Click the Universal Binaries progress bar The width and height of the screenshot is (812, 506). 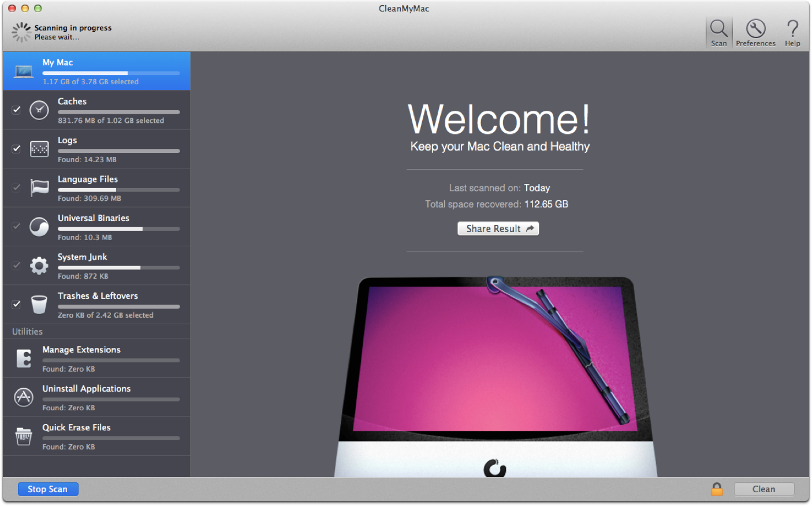point(119,229)
